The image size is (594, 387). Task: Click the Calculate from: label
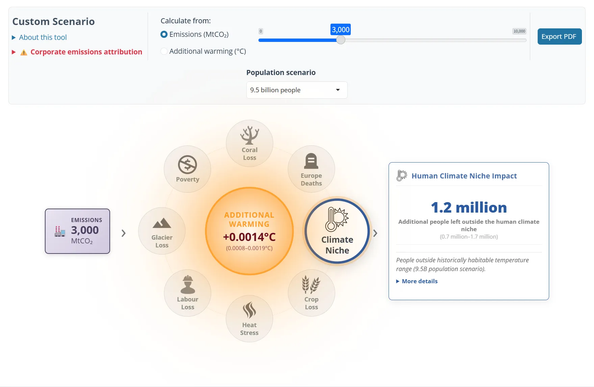point(186,21)
